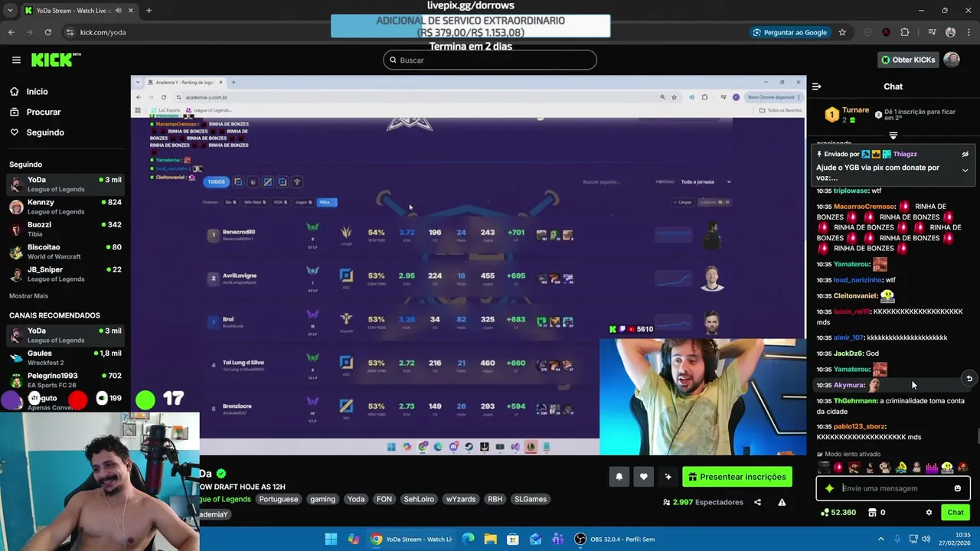Click Perguntar ao Google button
This screenshot has height=551, width=980.
789,32
